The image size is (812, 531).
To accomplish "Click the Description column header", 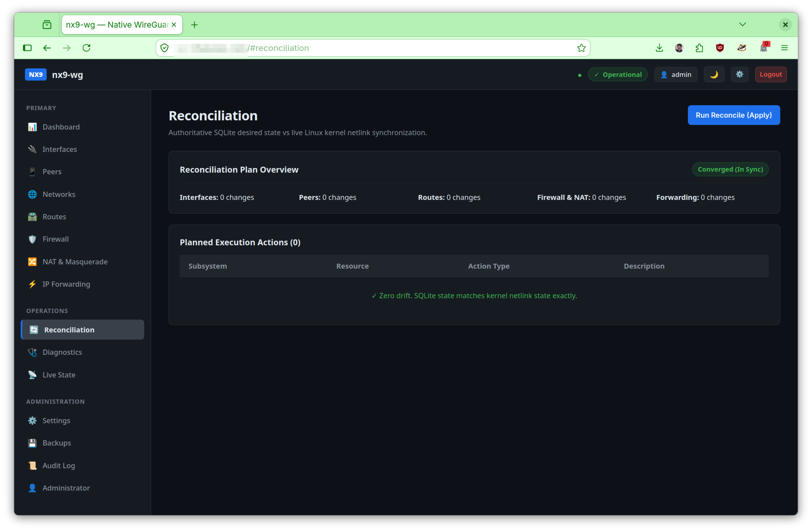I will click(x=644, y=266).
